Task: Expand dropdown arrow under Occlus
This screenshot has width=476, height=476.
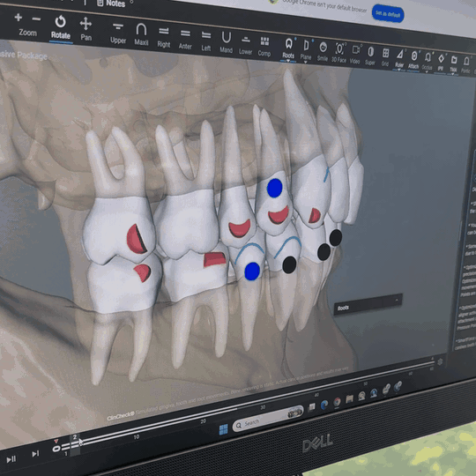Action: point(427,72)
